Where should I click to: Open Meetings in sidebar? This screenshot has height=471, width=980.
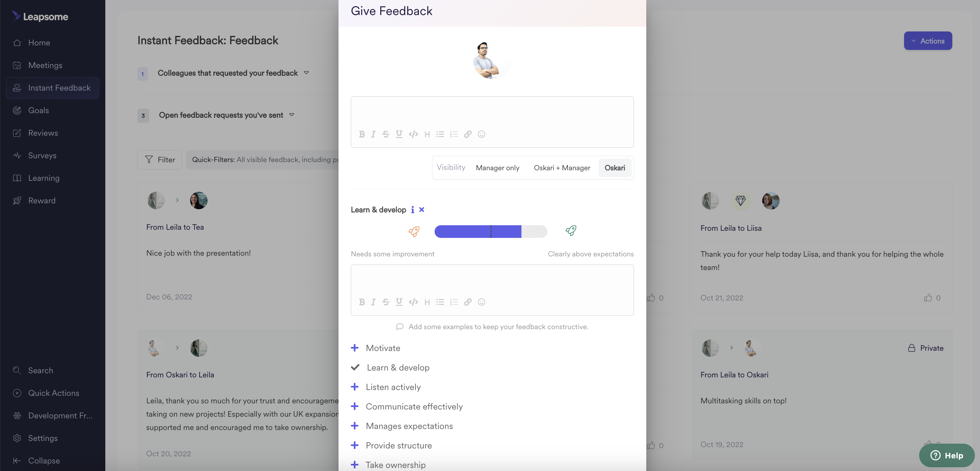coord(53,65)
